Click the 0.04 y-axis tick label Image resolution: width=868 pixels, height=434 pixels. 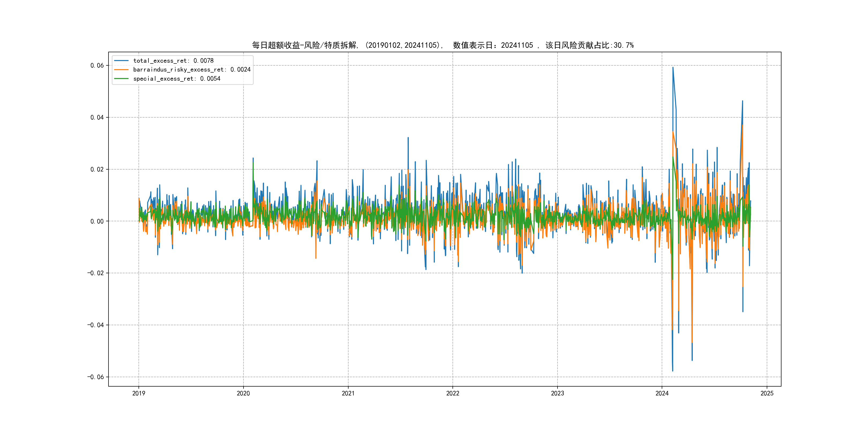[x=97, y=118]
